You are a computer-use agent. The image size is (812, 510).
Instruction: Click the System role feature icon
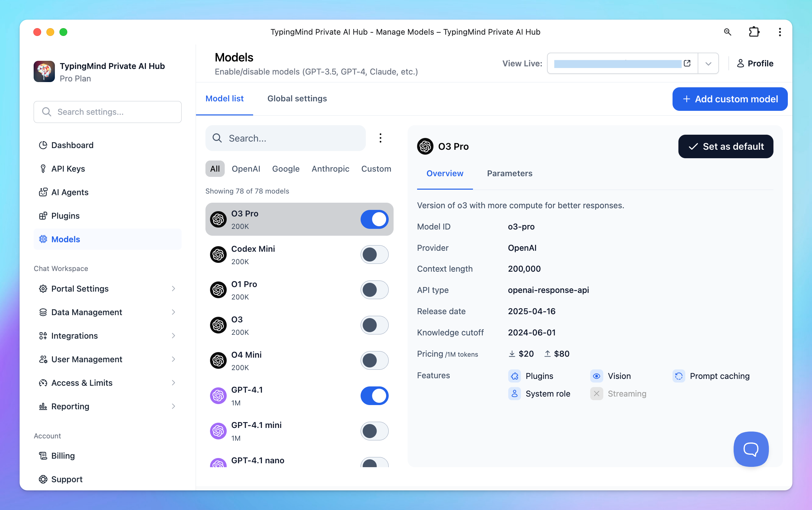(x=514, y=394)
